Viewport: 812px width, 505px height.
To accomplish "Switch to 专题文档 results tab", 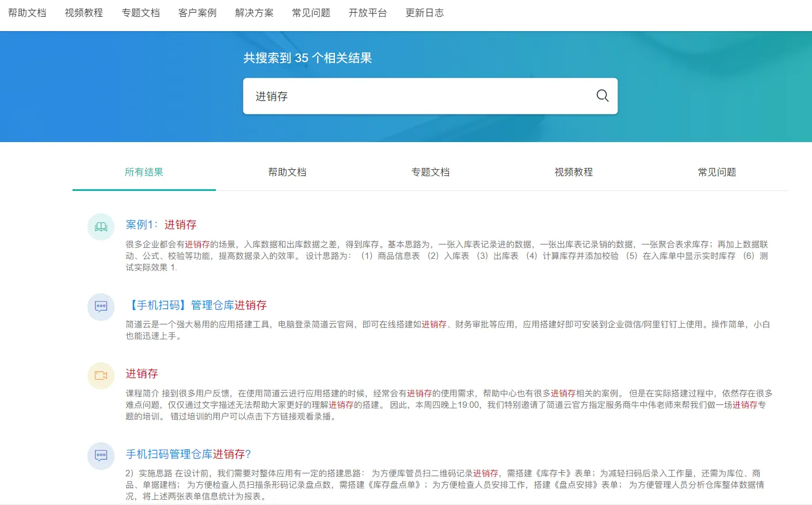I will [430, 172].
